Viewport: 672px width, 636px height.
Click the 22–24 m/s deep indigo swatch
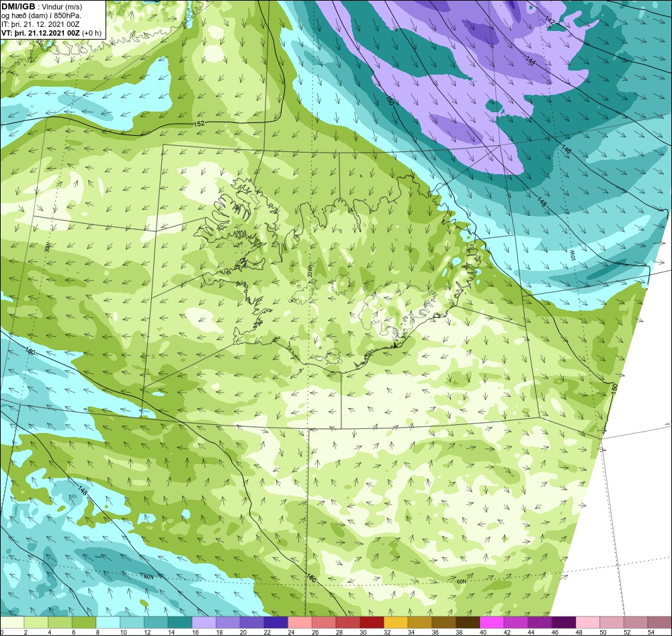276,623
